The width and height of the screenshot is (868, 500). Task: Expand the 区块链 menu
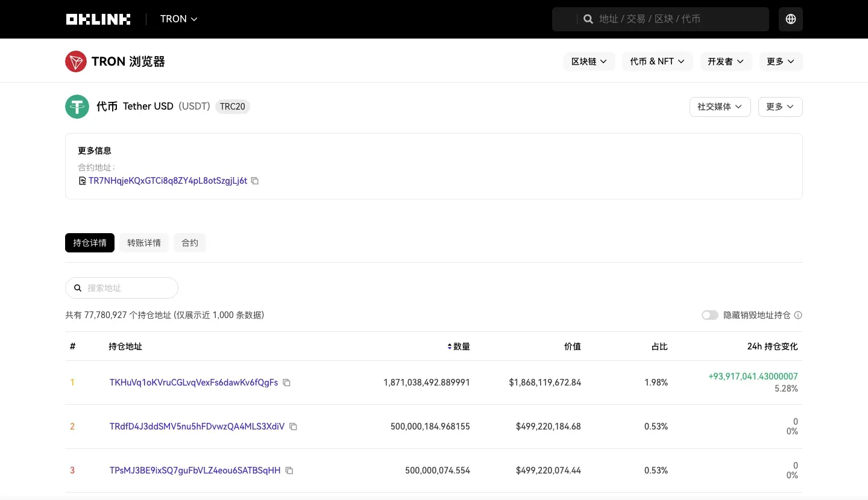pyautogui.click(x=589, y=61)
